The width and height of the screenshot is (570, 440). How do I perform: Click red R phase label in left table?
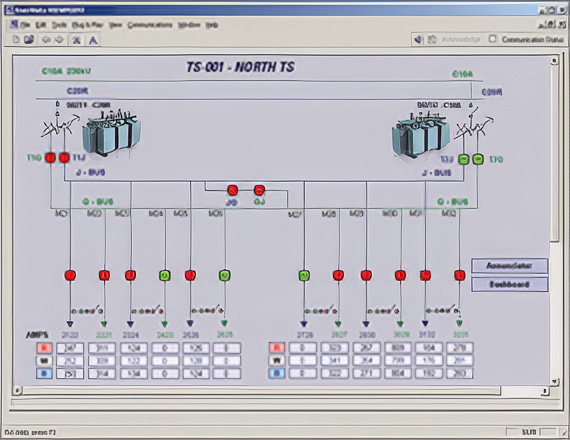click(44, 348)
